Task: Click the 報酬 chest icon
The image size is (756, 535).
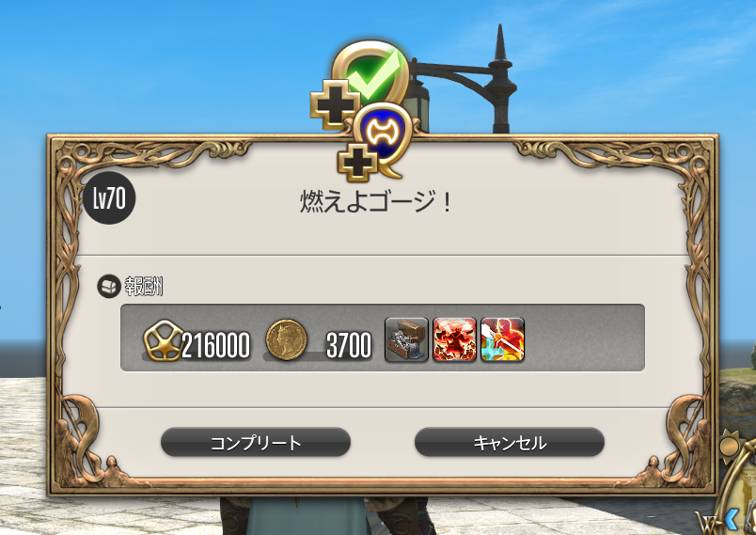Action: (x=109, y=286)
